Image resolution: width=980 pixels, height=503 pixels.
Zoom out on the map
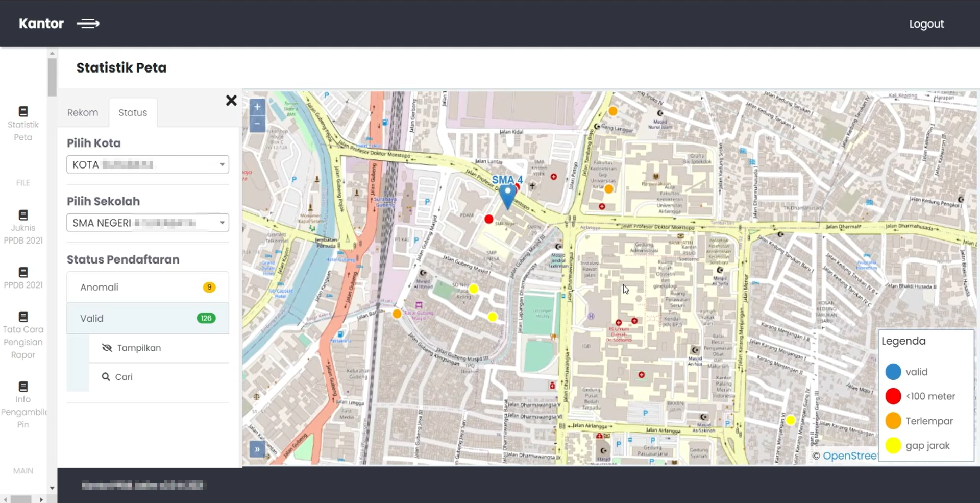tap(257, 124)
